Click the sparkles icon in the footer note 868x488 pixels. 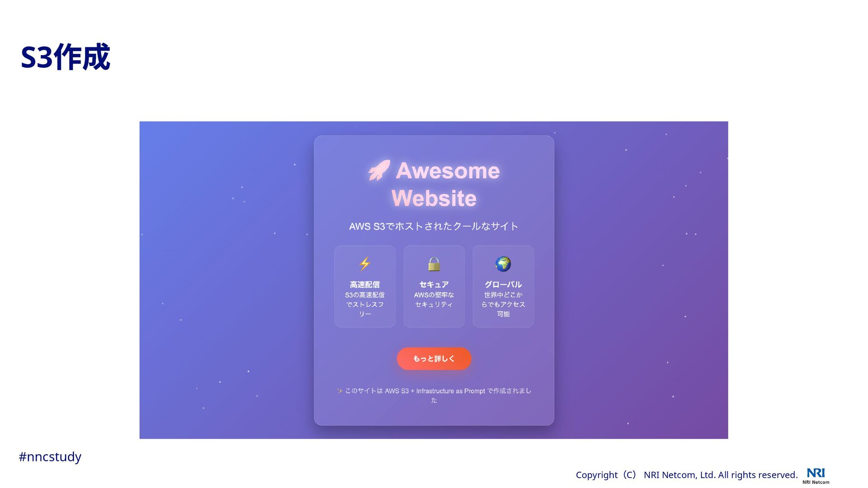click(x=340, y=391)
